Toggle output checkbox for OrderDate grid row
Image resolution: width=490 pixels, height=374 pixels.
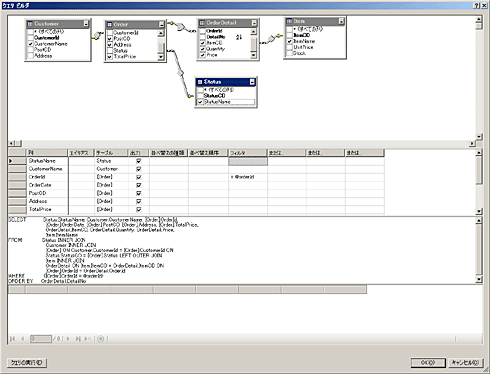click(x=139, y=185)
